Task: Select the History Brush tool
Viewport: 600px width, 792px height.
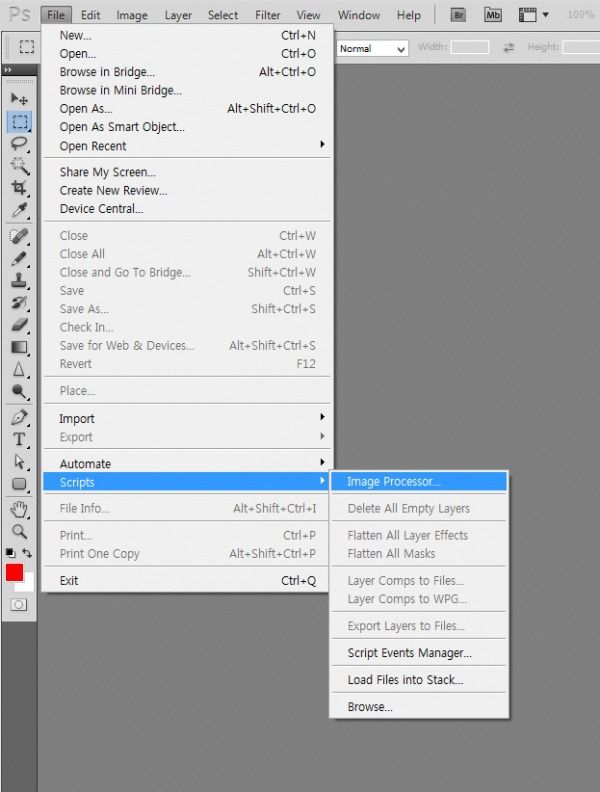Action: tap(19, 303)
